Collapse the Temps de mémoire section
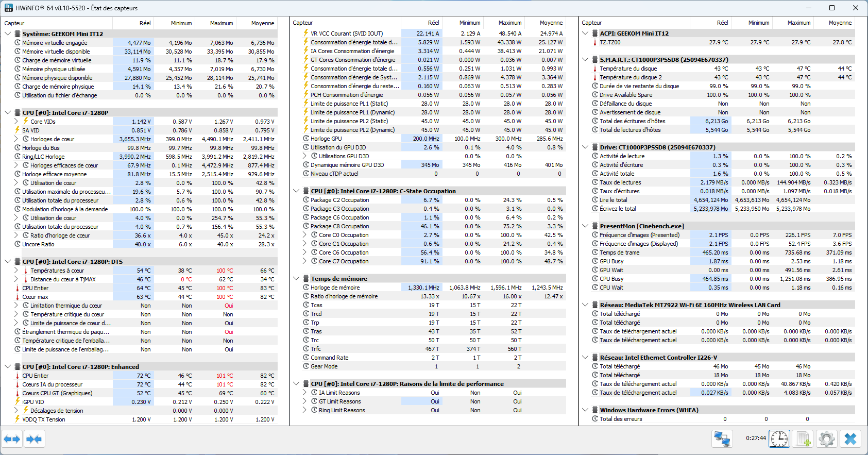Viewport: 868px width, 455px height. tap(296, 279)
